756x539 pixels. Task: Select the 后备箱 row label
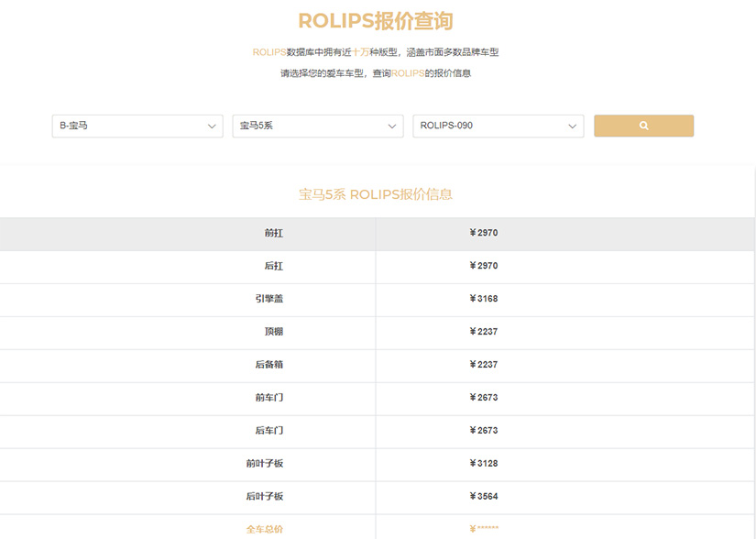(269, 365)
